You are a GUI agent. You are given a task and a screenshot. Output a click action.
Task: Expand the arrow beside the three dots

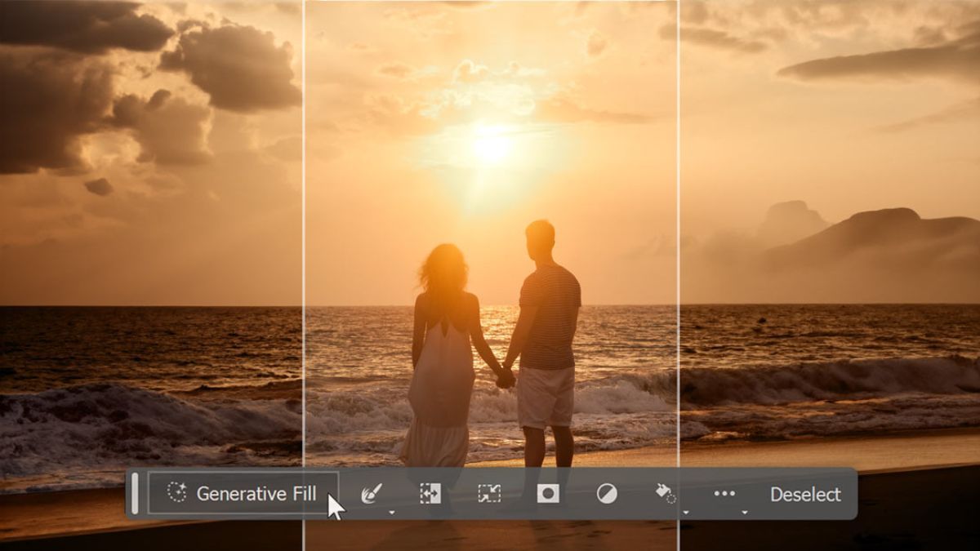[745, 512]
